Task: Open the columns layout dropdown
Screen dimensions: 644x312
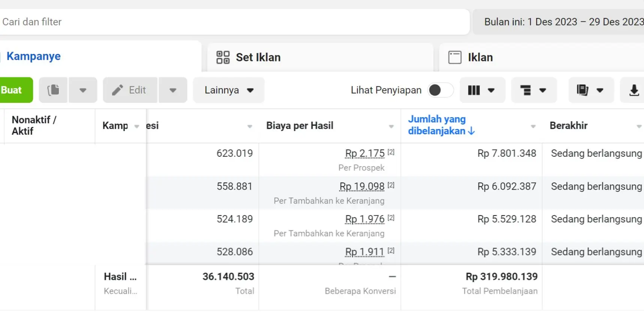Action: [x=482, y=90]
